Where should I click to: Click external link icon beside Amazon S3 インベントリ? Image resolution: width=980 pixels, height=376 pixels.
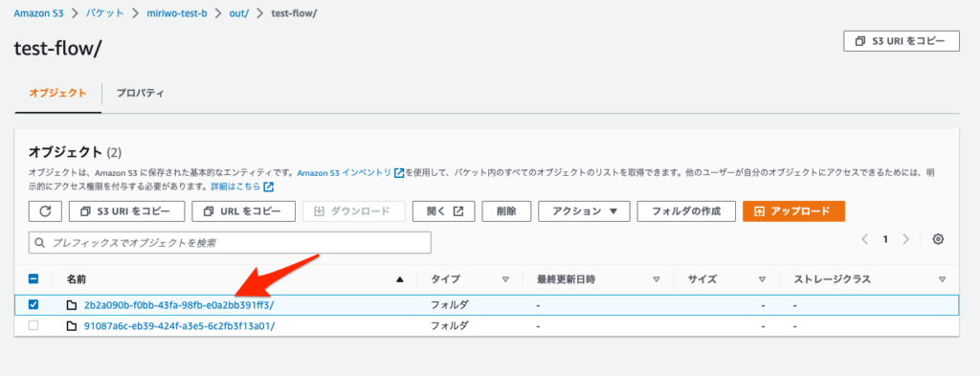(399, 173)
